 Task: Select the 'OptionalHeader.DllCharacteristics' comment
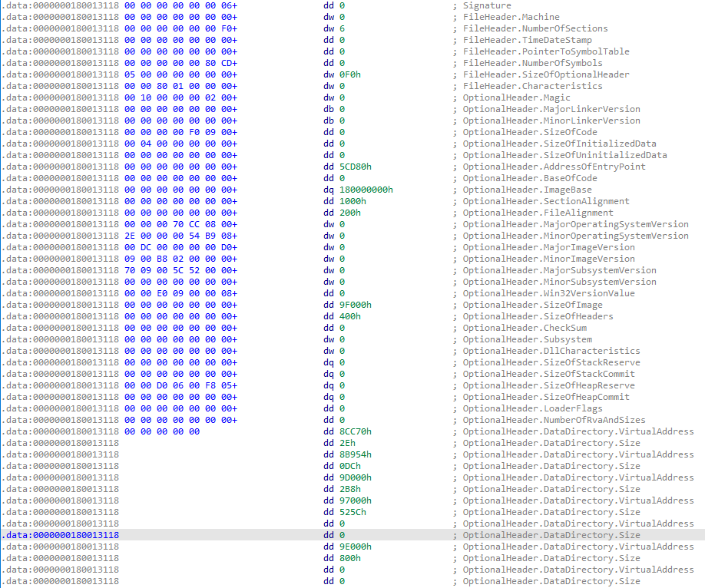click(x=551, y=351)
